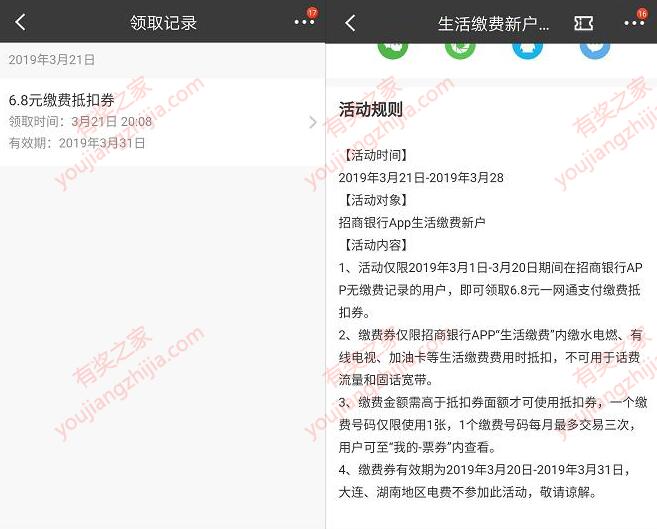Select the 2019年3月21日-2019年3月28 date range
The image size is (657, 529).
pos(421,178)
